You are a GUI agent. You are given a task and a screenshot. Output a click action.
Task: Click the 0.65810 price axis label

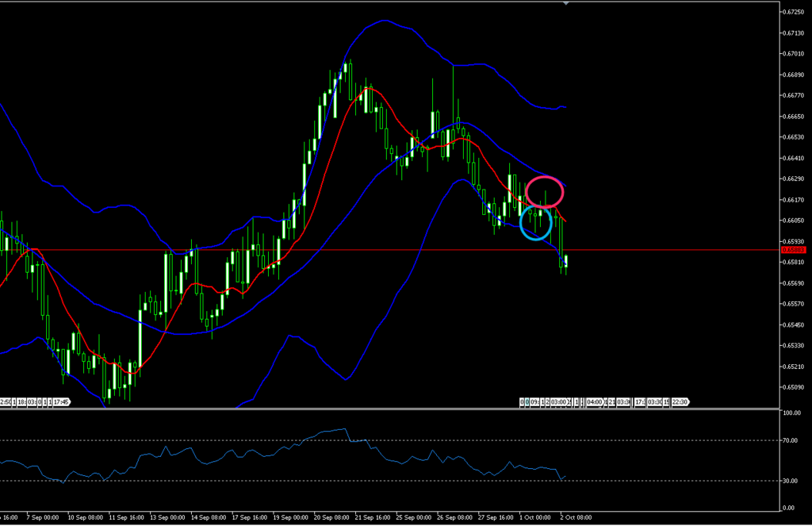[794, 263]
